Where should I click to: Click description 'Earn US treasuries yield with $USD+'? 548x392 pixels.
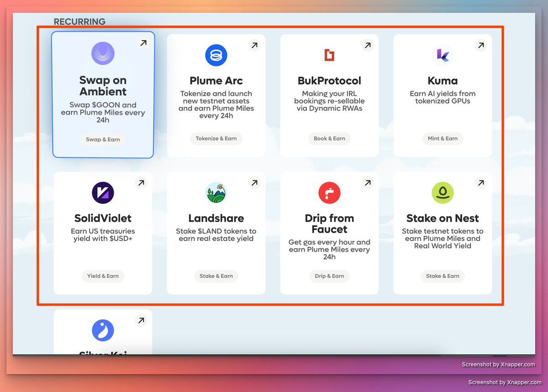103,235
